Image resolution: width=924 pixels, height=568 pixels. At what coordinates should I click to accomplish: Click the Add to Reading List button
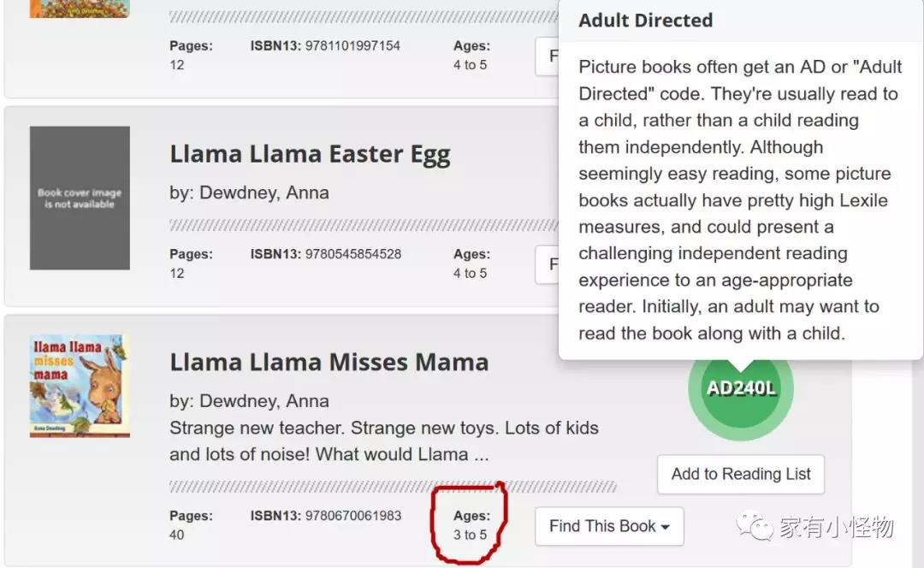pos(741,474)
